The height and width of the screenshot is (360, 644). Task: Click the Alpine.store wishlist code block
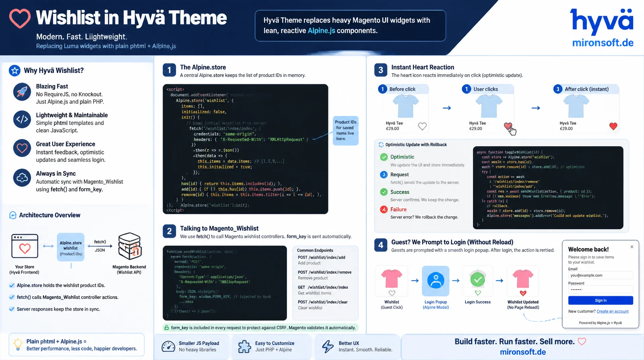pos(245,149)
